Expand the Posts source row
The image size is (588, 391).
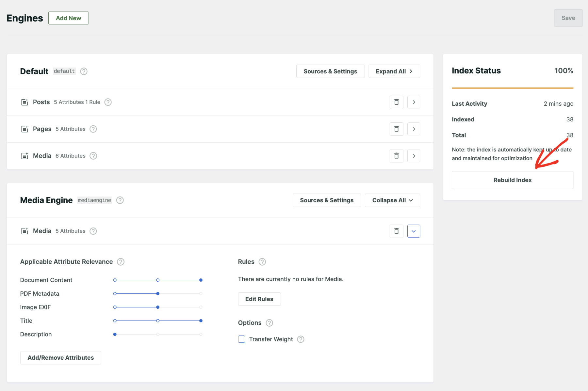pyautogui.click(x=414, y=102)
